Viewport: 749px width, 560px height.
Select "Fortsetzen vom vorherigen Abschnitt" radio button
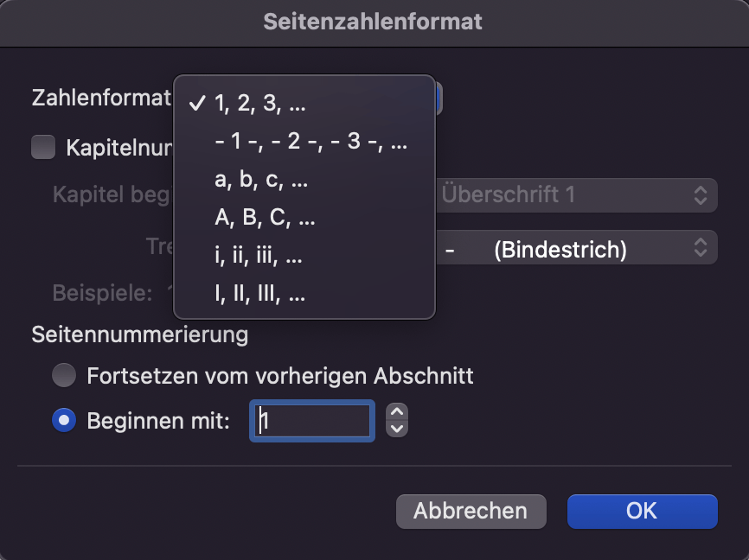coord(64,376)
